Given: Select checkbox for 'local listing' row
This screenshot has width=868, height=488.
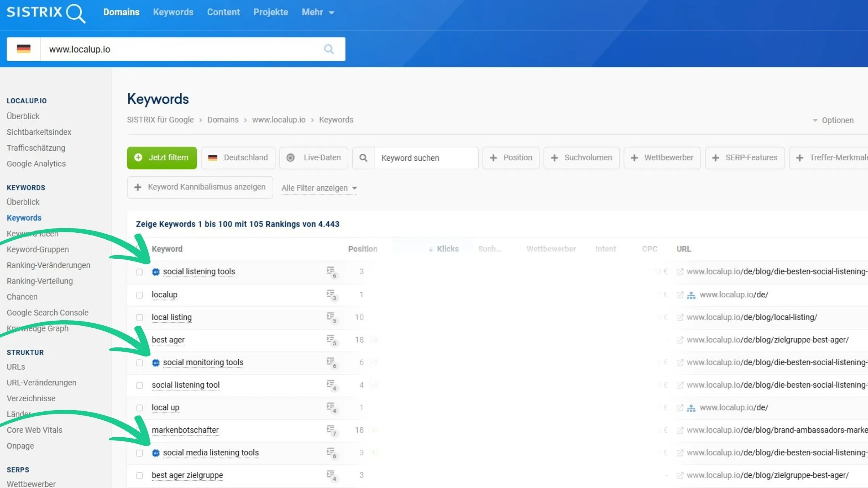Looking at the screenshot, I should (x=139, y=318).
